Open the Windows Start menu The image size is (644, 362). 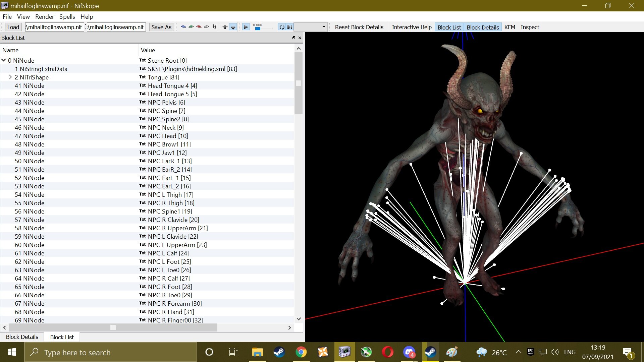coord(12,352)
